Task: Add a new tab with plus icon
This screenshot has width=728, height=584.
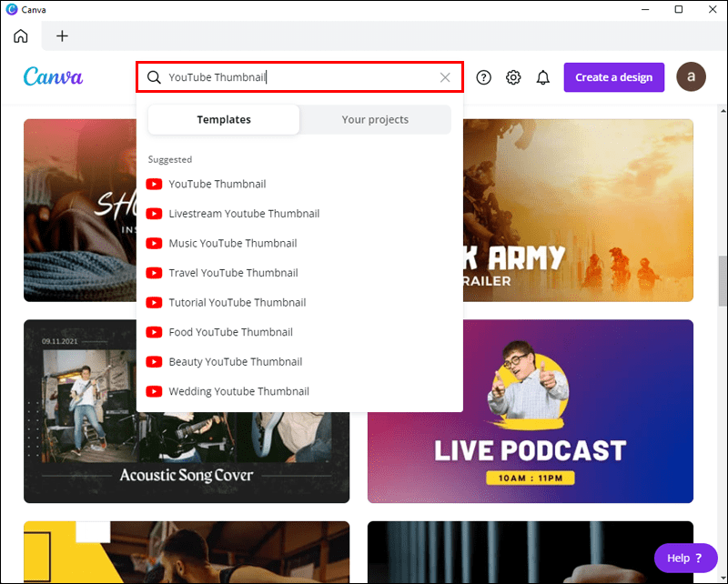Action: coord(62,35)
